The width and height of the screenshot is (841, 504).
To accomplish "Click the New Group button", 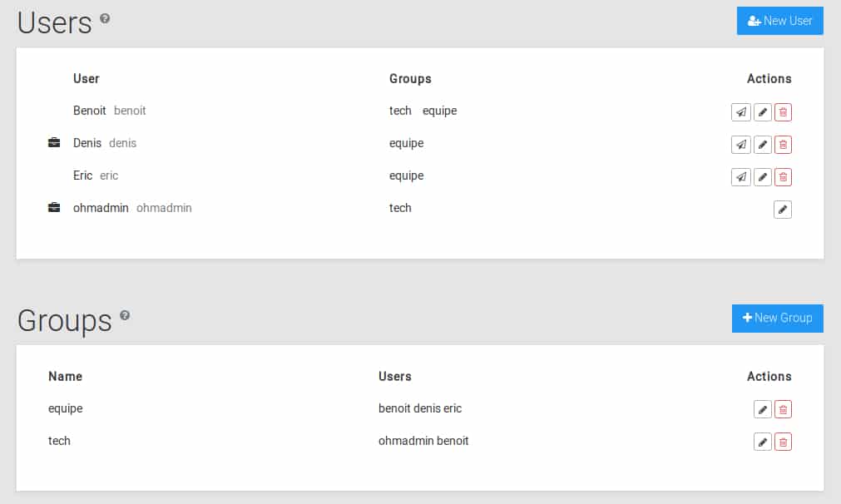I will click(x=777, y=318).
